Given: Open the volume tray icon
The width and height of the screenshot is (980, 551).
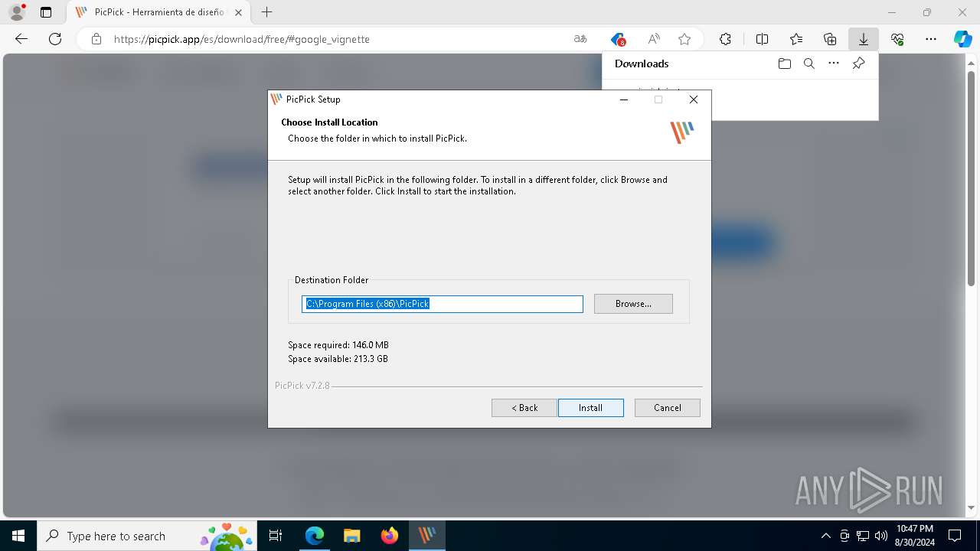Looking at the screenshot, I should coord(881,536).
